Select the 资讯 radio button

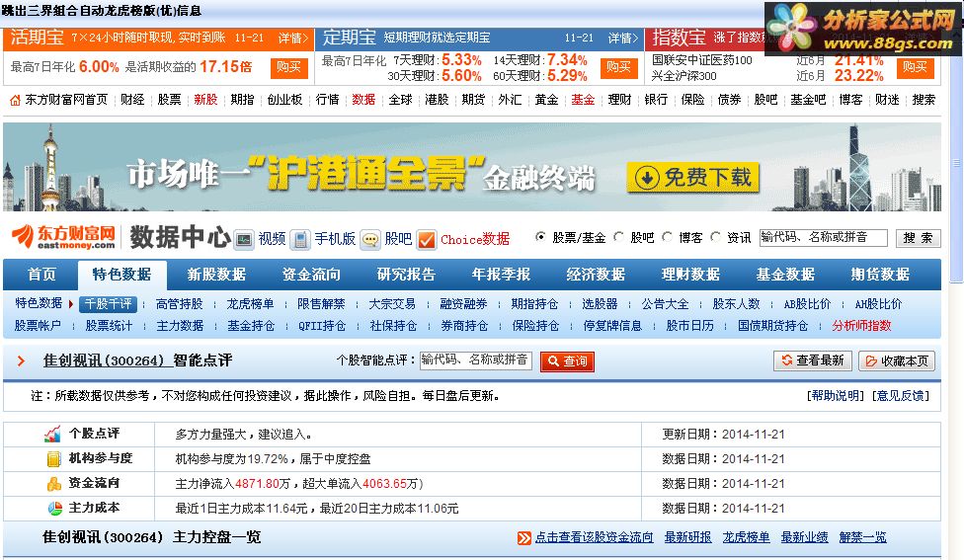(715, 237)
